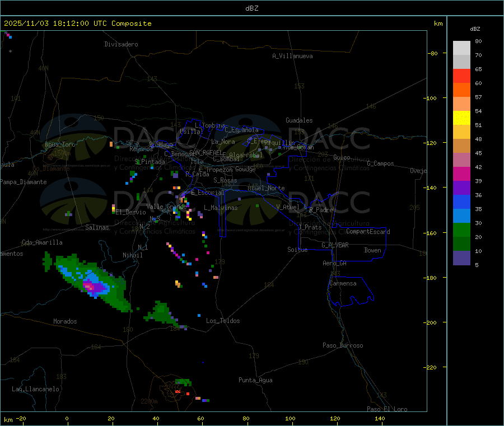Click the 'G_ALVEAR' label
Viewport: 504px width, 426px height.
coord(335,245)
